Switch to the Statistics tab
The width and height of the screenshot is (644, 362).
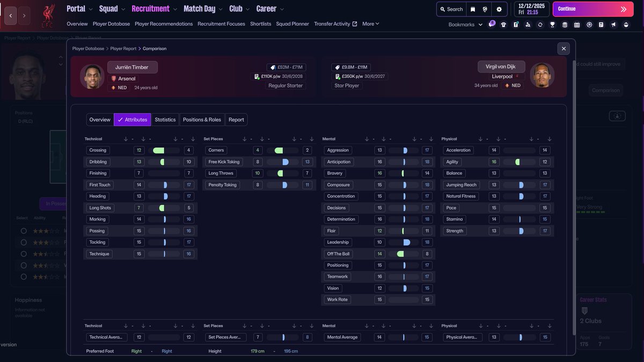[165, 119]
